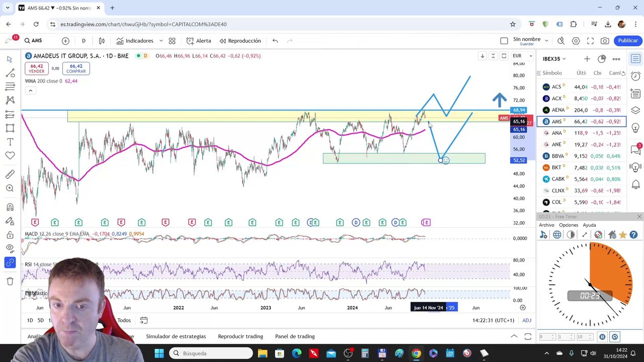
Task: Take a chart snapshot with camera icon
Action: [605, 41]
